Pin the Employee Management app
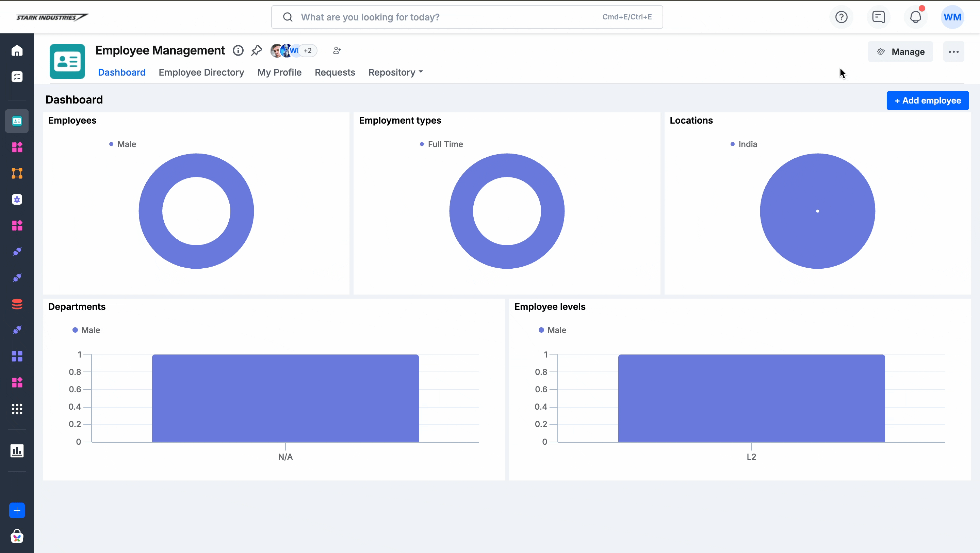Image resolution: width=980 pixels, height=553 pixels. (x=257, y=51)
